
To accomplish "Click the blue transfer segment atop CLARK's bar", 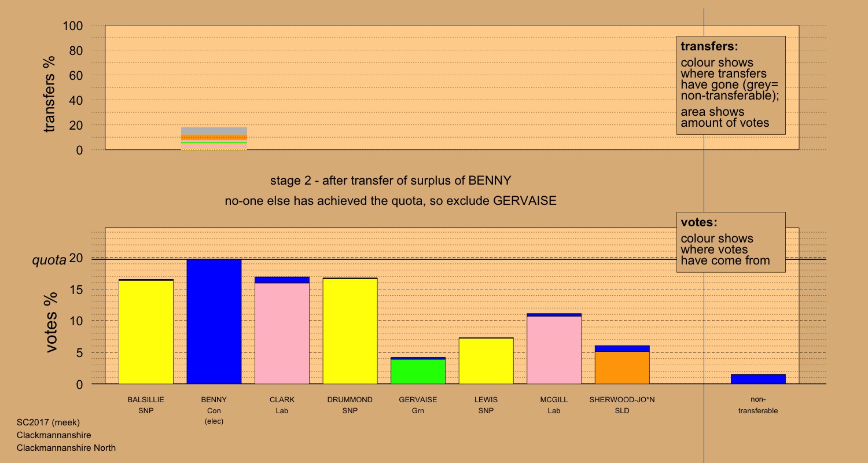I will (282, 280).
